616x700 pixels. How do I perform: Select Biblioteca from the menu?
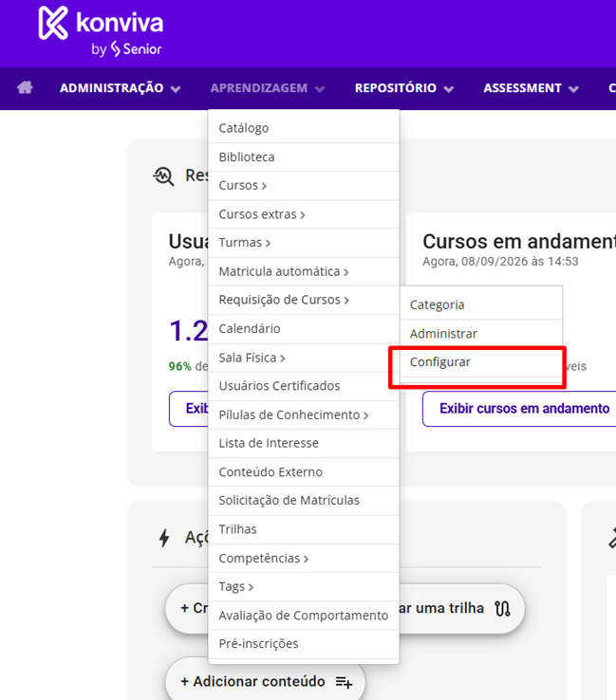(304, 157)
